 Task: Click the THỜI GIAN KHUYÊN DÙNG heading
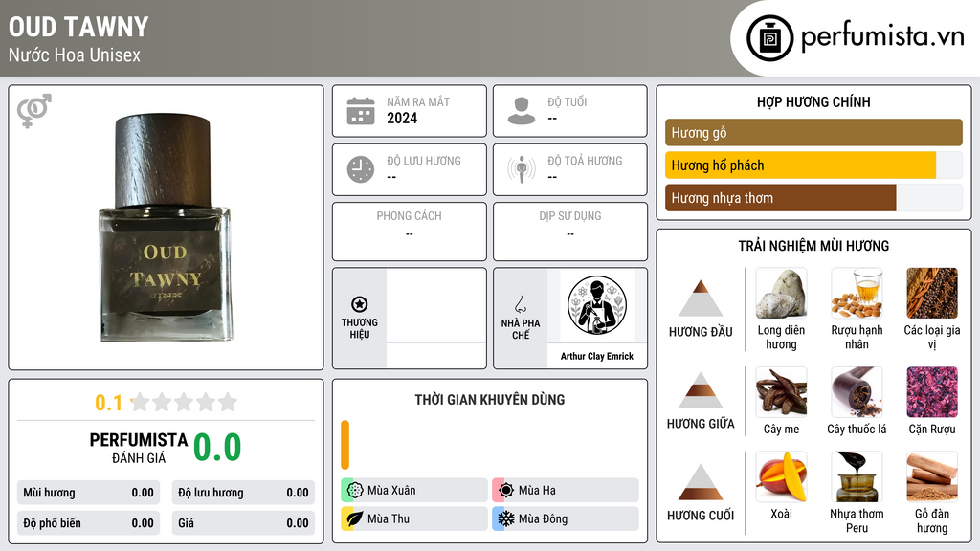[490, 400]
